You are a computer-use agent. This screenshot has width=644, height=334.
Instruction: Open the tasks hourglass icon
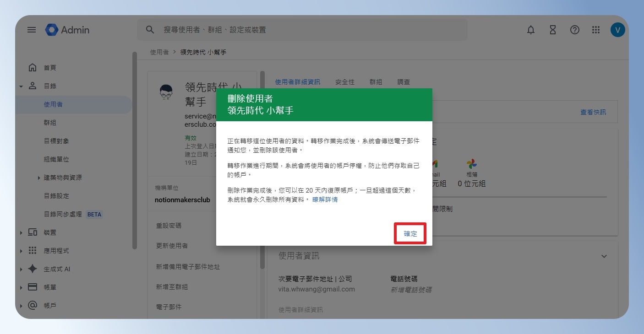(553, 30)
